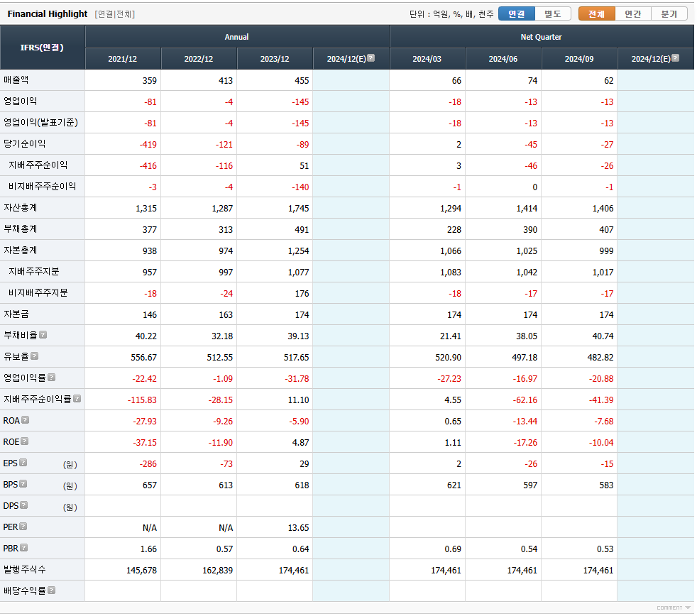Expand the comment dropdown arrow

(688, 608)
